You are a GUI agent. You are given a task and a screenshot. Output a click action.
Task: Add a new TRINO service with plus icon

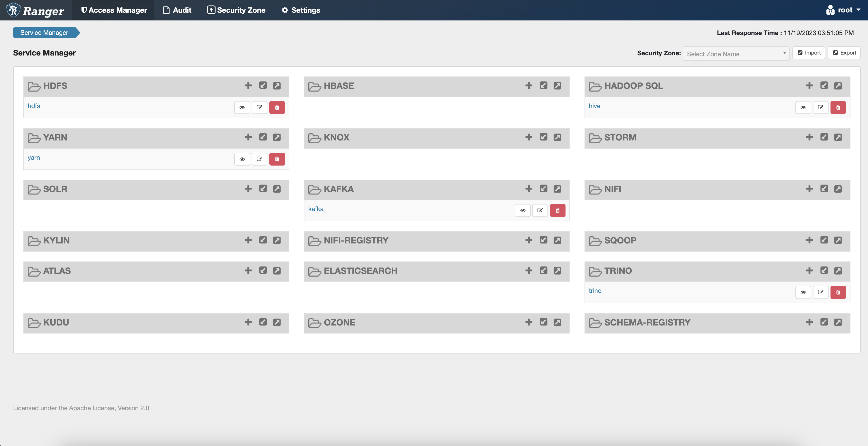click(809, 270)
